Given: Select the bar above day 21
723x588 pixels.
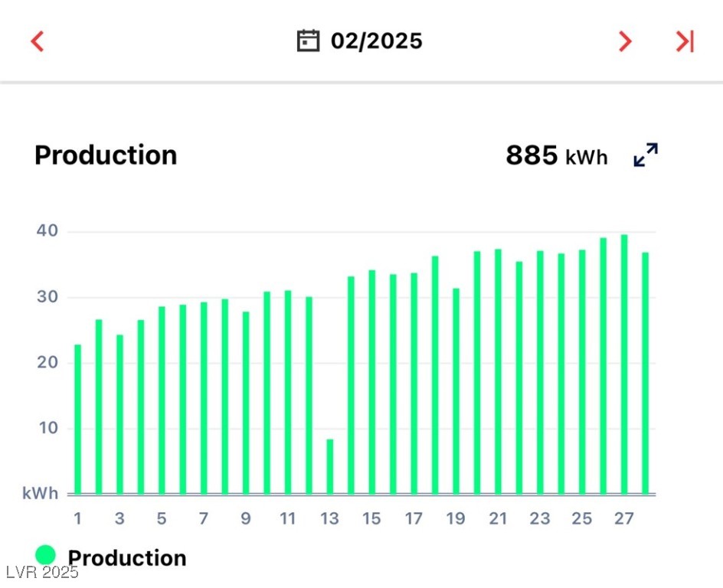Looking at the screenshot, I should 498,371.
